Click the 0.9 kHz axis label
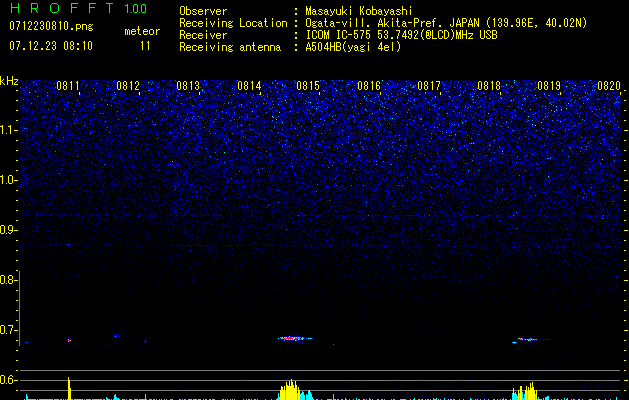Screen dimensions: 629x400 click(x=7, y=230)
